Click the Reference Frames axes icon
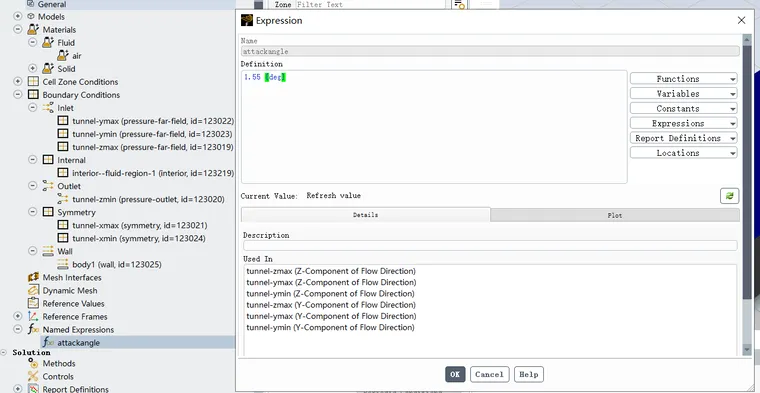760x393 pixels. tap(33, 316)
